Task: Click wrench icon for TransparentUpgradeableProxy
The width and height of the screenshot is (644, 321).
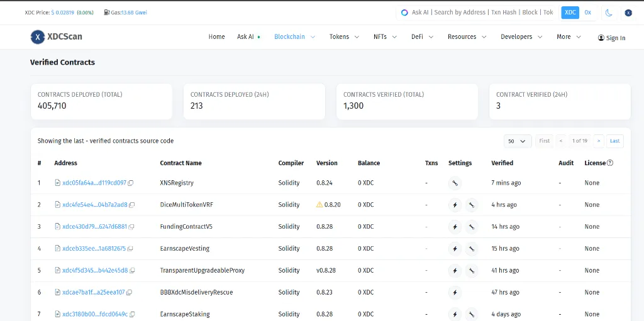Action: coord(472,271)
